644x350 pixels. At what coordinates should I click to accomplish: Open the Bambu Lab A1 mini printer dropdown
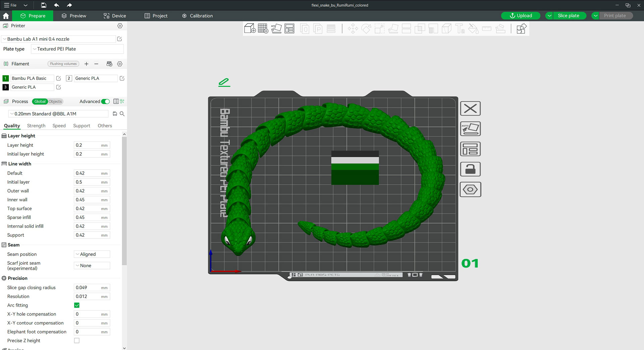59,39
